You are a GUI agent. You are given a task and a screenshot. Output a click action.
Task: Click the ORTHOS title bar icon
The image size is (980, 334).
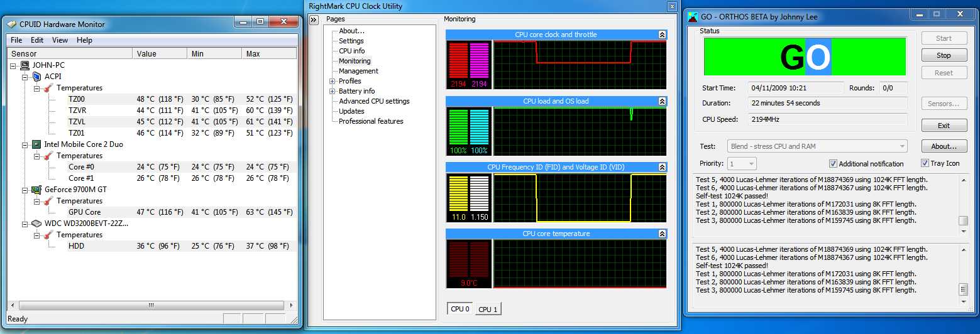pyautogui.click(x=693, y=16)
